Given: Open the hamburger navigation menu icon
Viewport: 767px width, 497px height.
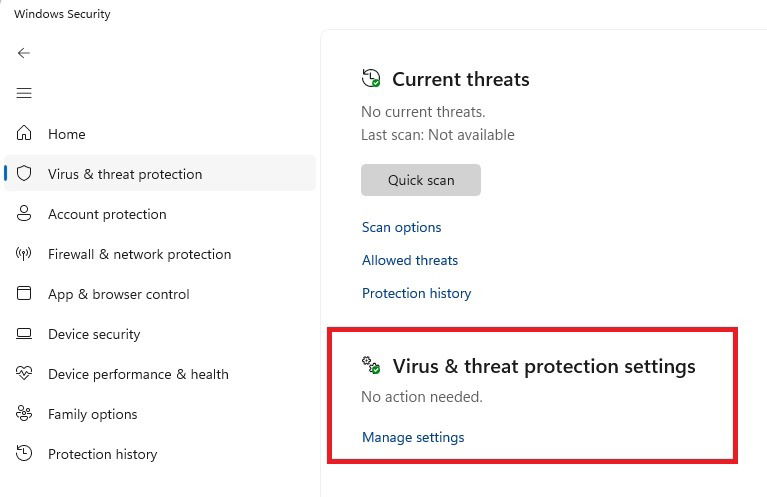Looking at the screenshot, I should point(23,93).
